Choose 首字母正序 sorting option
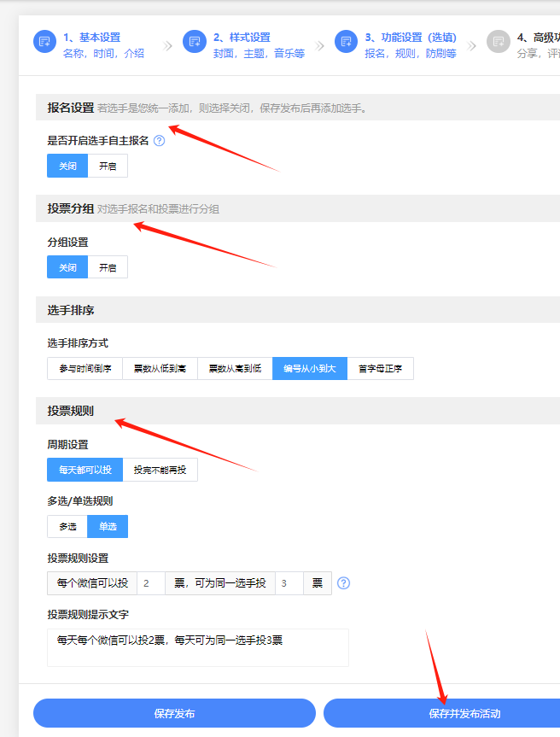 [x=381, y=368]
